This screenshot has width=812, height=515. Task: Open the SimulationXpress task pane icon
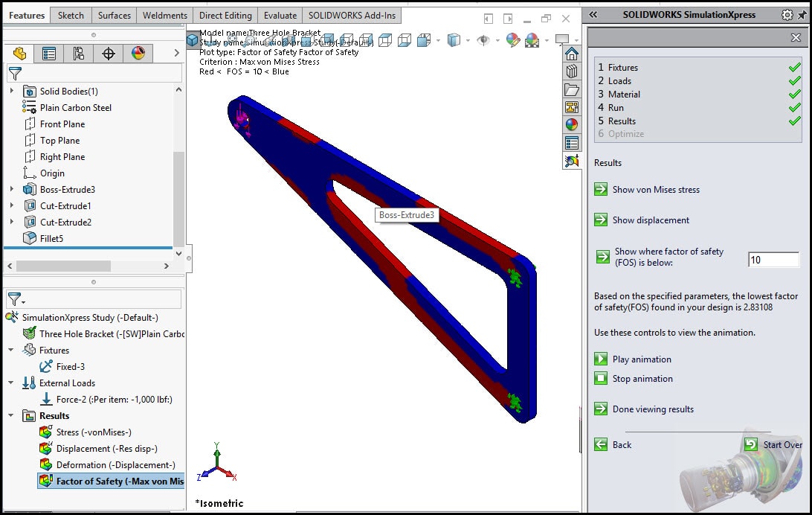572,161
